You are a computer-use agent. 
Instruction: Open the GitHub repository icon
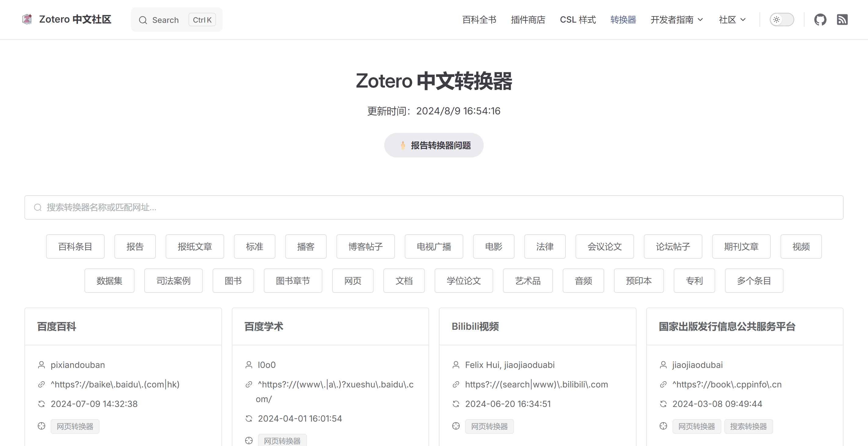tap(820, 20)
